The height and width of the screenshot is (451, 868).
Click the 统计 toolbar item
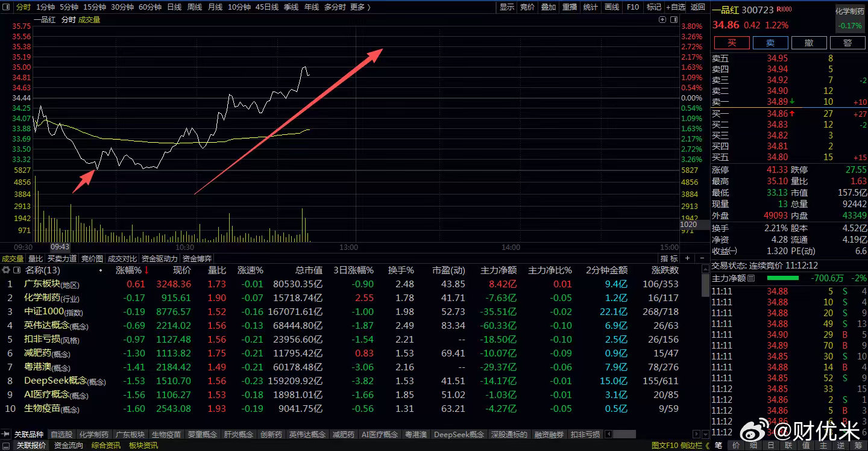coord(591,7)
